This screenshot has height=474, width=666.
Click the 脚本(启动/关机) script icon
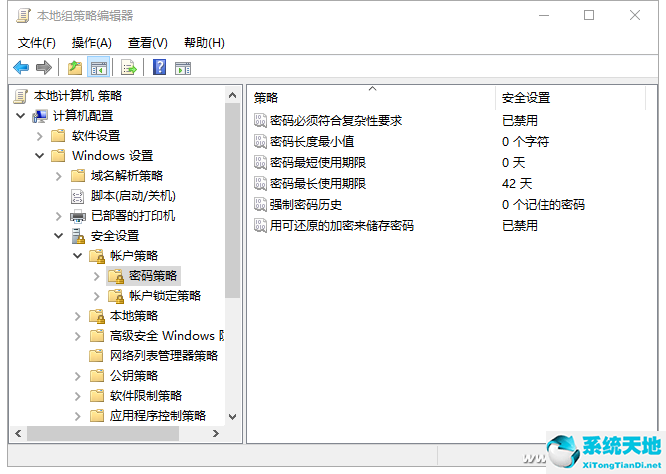click(x=77, y=196)
